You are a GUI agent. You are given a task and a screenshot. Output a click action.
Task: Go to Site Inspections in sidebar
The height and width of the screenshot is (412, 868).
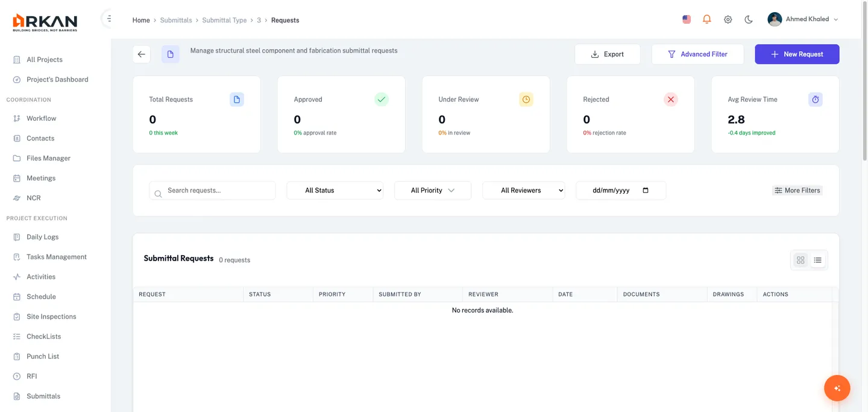[51, 317]
